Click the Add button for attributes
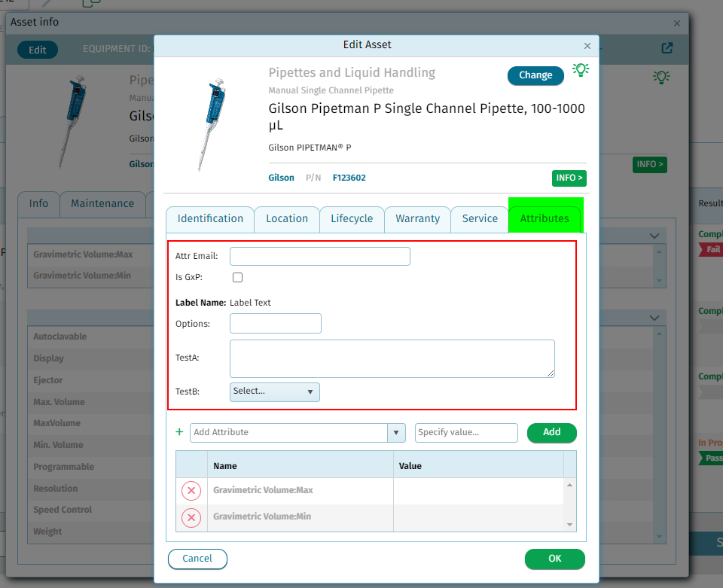The height and width of the screenshot is (588, 723). click(551, 433)
